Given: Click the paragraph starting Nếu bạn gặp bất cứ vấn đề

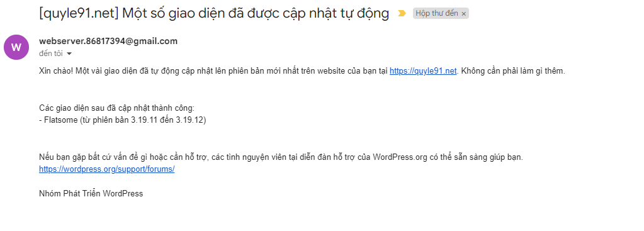Looking at the screenshot, I should tap(281, 157).
